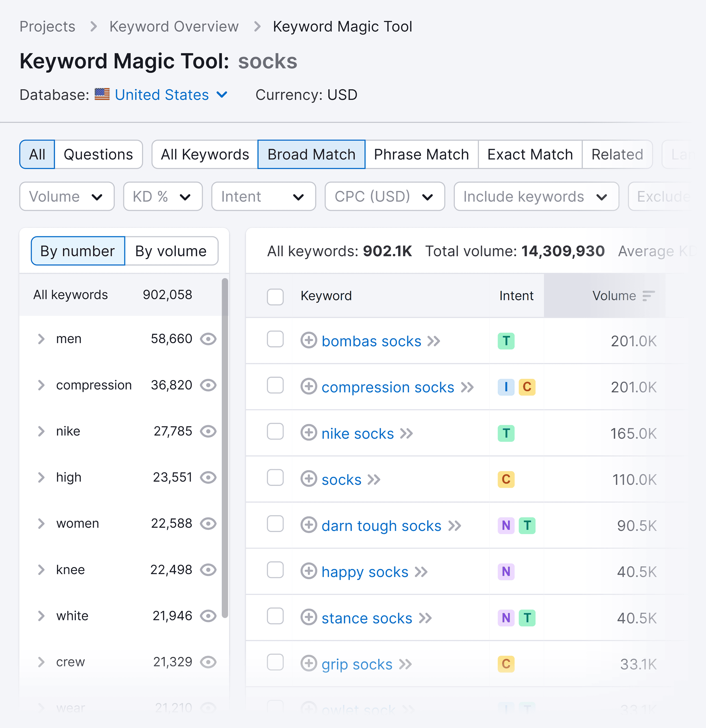Screen dimensions: 706x728
Task: Add grip socks using its plus icon
Action: [309, 664]
